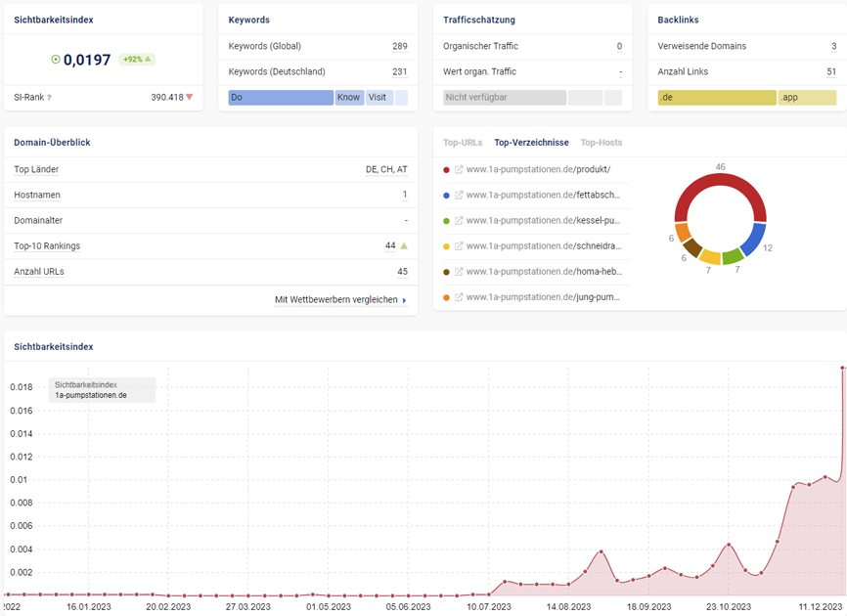
Task: Open the external link icon for /homa-heb... directory
Action: pos(459,271)
